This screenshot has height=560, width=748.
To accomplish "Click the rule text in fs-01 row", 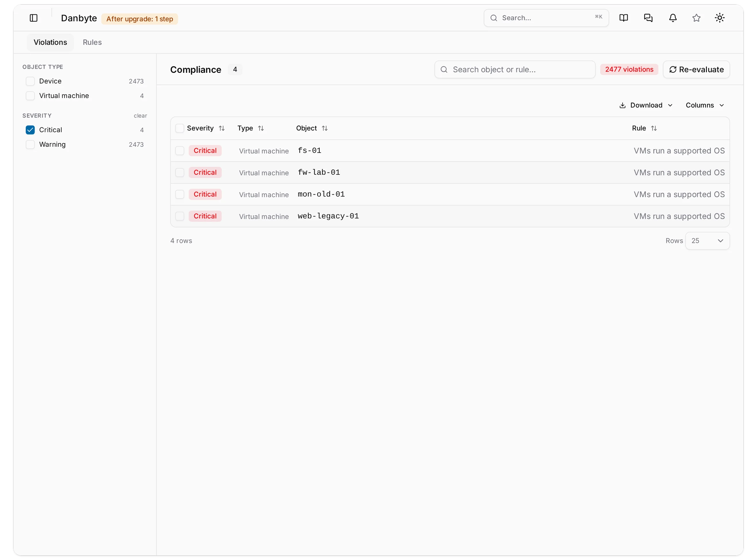I will 679,151.
